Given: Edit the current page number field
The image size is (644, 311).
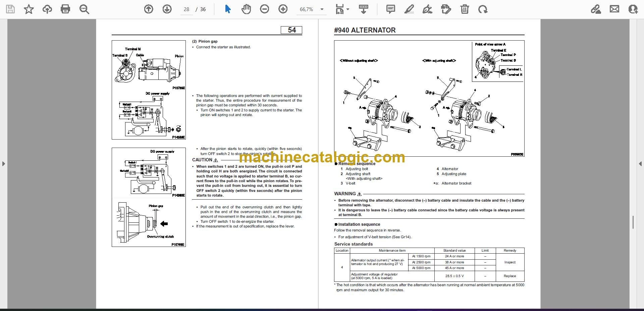Looking at the screenshot, I should [x=186, y=9].
